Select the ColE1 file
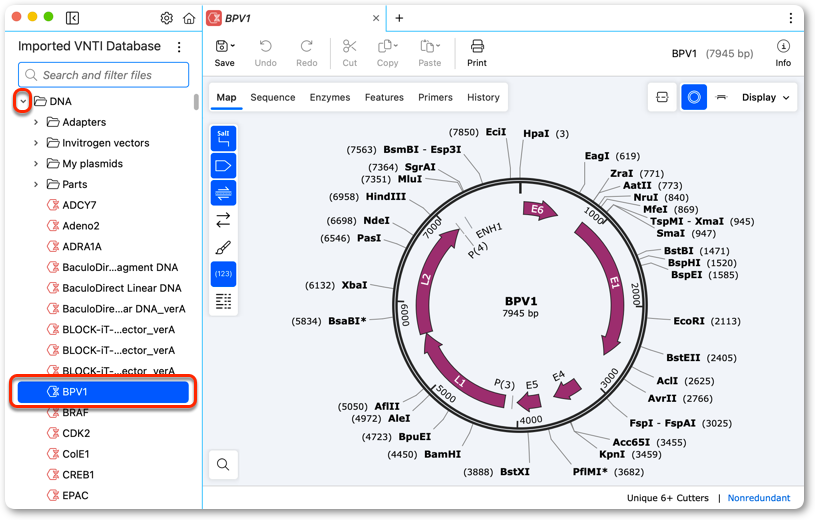The image size is (815, 520). click(x=68, y=454)
